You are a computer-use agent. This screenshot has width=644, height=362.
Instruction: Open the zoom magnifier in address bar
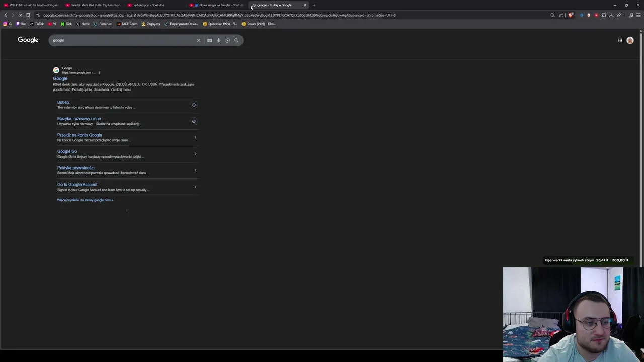(552, 15)
